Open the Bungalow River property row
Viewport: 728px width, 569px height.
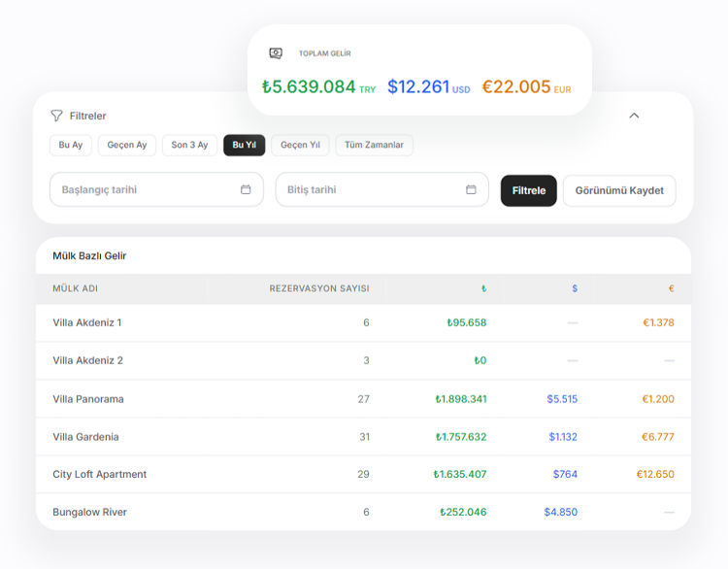[363, 512]
